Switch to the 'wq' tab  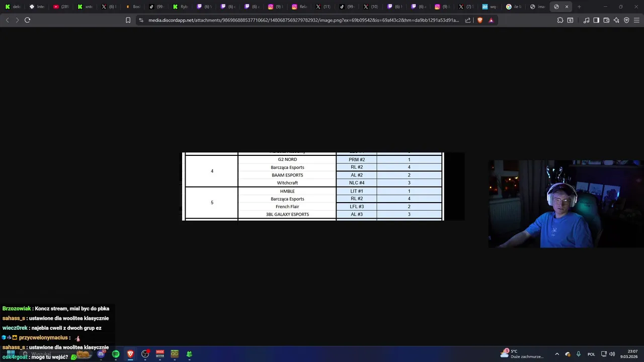(489, 7)
